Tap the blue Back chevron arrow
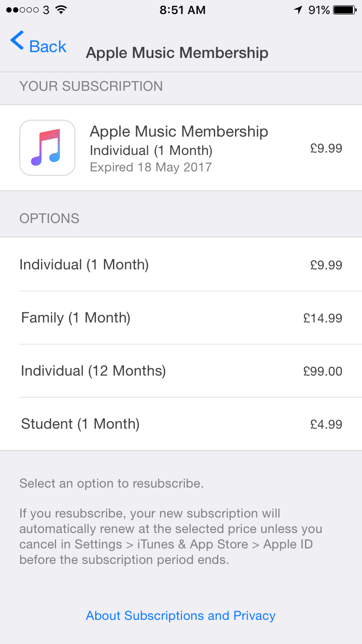The height and width of the screenshot is (644, 362). coord(17,42)
